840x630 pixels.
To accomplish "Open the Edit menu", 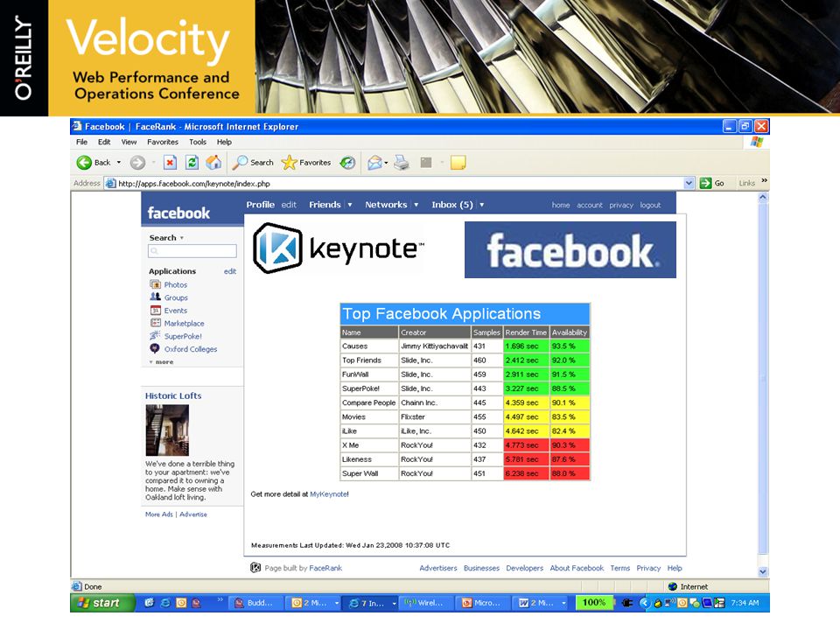I will point(104,142).
